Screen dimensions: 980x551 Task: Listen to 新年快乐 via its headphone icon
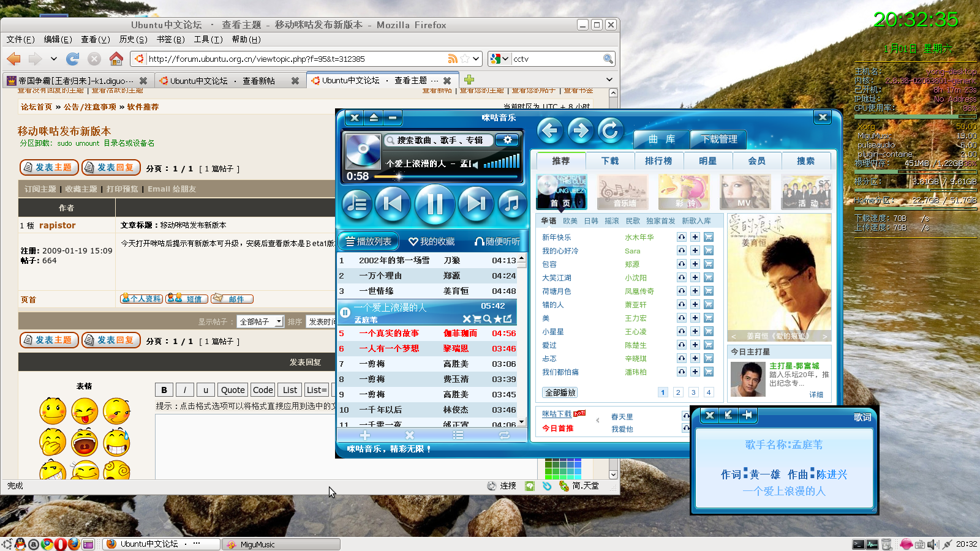point(682,237)
